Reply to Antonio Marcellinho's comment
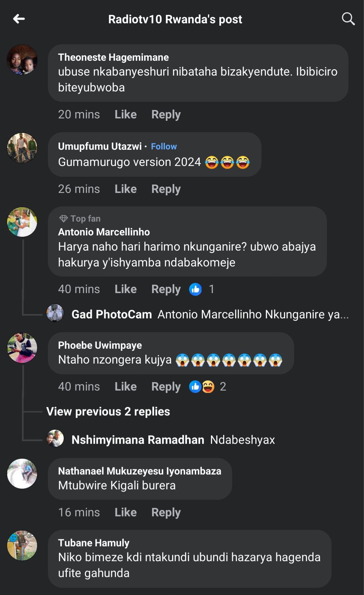The image size is (364, 595). coord(166,289)
